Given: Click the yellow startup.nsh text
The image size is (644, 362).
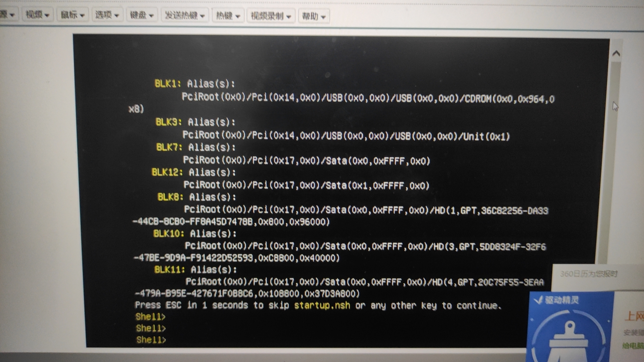Looking at the screenshot, I should click(322, 305).
